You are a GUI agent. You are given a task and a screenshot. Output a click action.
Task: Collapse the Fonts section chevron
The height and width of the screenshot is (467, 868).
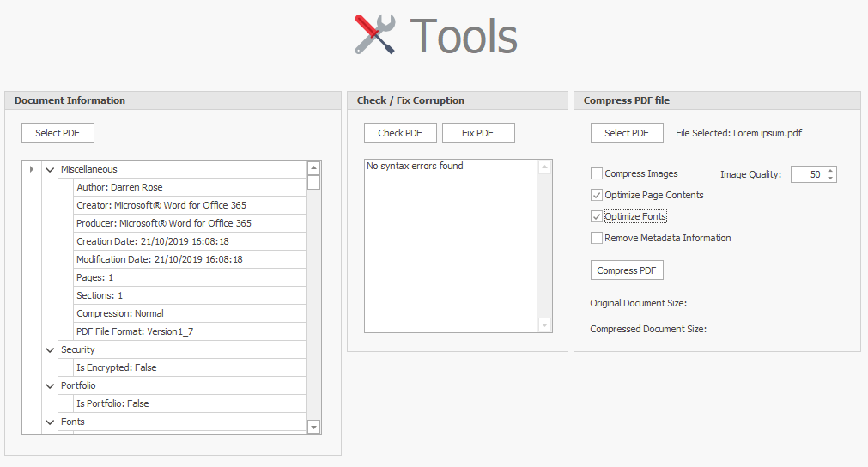[50, 422]
